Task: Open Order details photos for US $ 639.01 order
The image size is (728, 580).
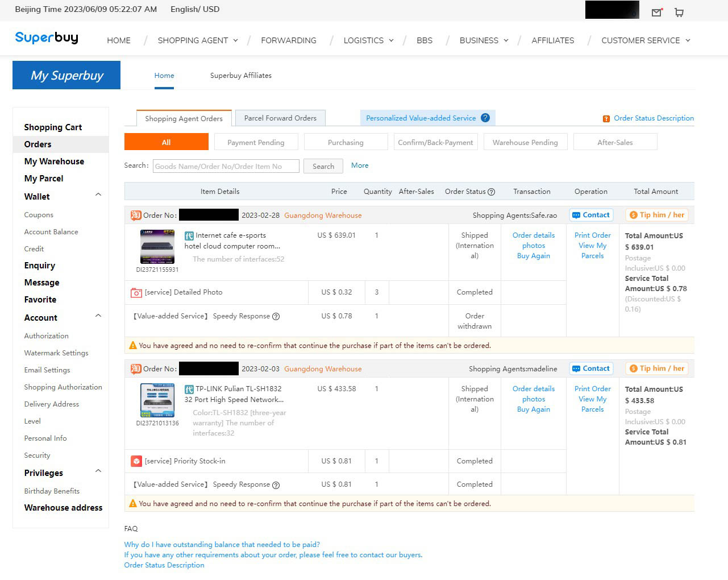Action: 534,241
